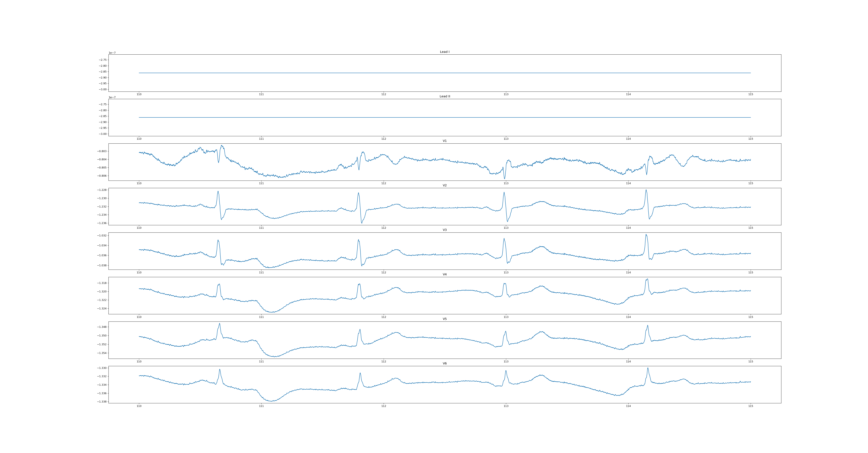Click the -1.348 y-axis tick of V5
The height and width of the screenshot is (453, 868).
[102, 327]
